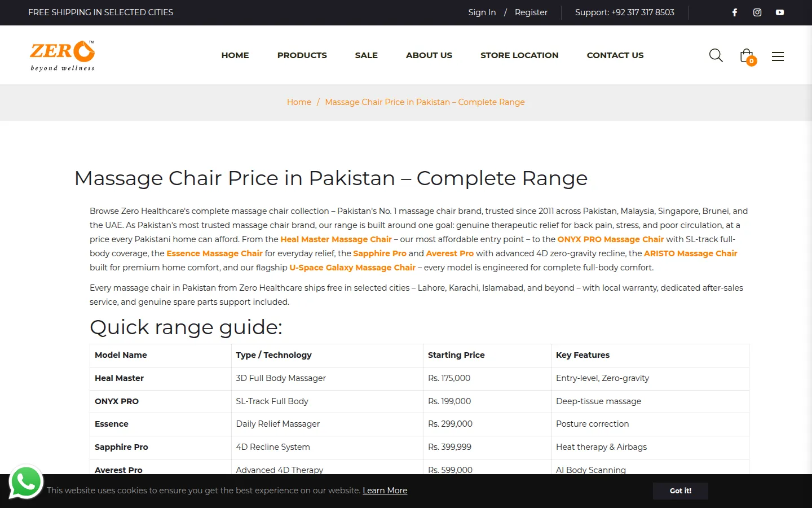Click the Rs. 399,999 price cell
This screenshot has width=812, height=508.
click(x=487, y=448)
